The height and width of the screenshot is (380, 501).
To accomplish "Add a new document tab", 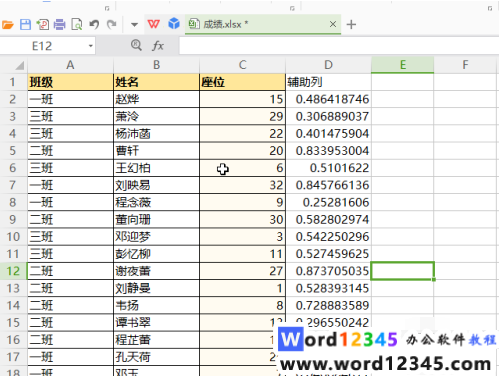I will (351, 24).
